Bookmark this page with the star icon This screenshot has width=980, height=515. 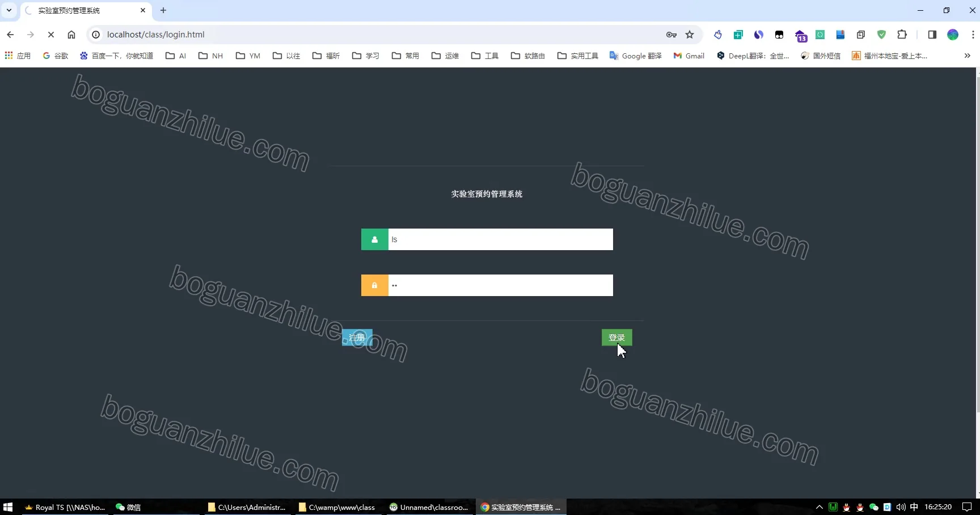click(x=690, y=35)
